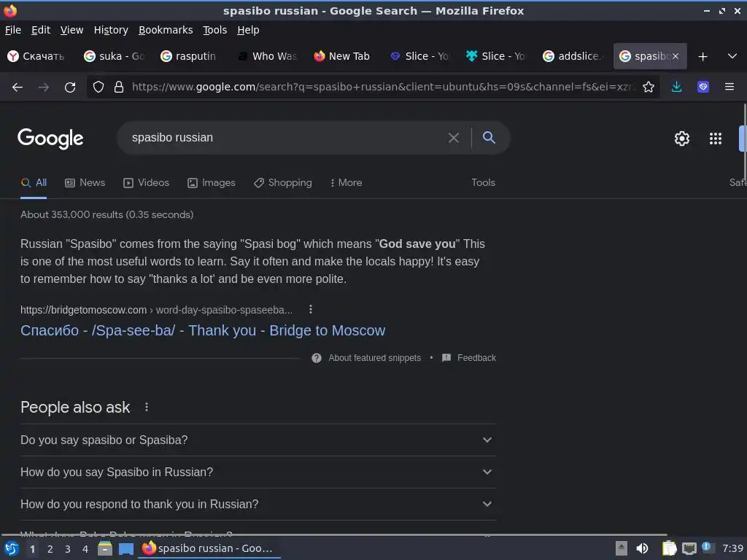Viewport: 747px width, 560px height.
Task: Switch to the Who Was tab
Action: pyautogui.click(x=267, y=56)
